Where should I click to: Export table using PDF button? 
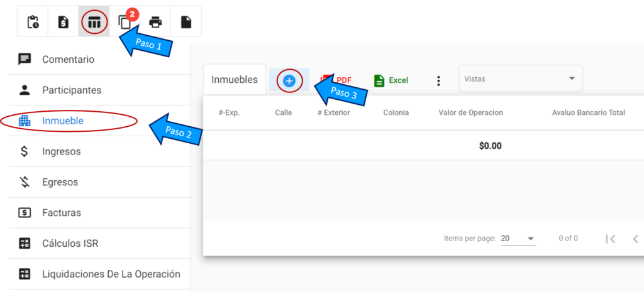click(x=336, y=80)
